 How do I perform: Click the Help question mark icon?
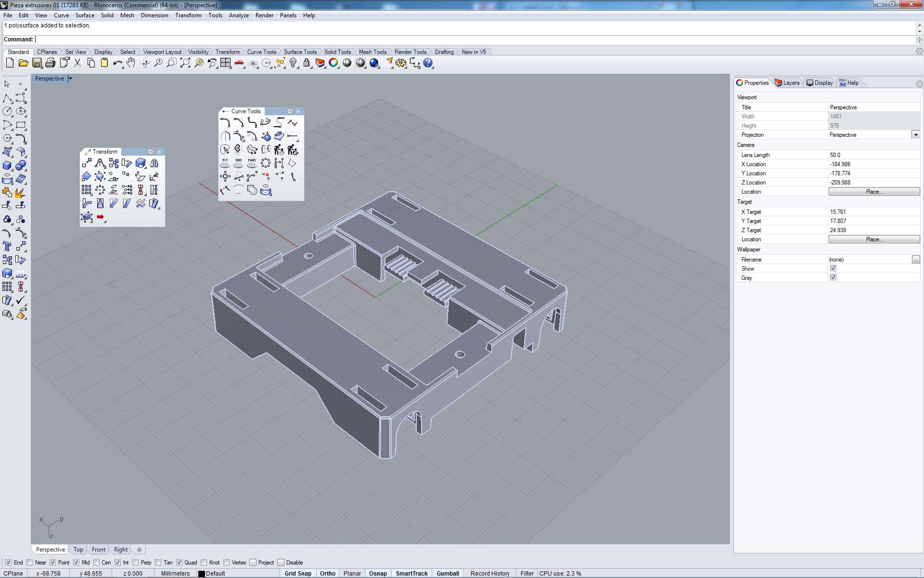(x=428, y=63)
